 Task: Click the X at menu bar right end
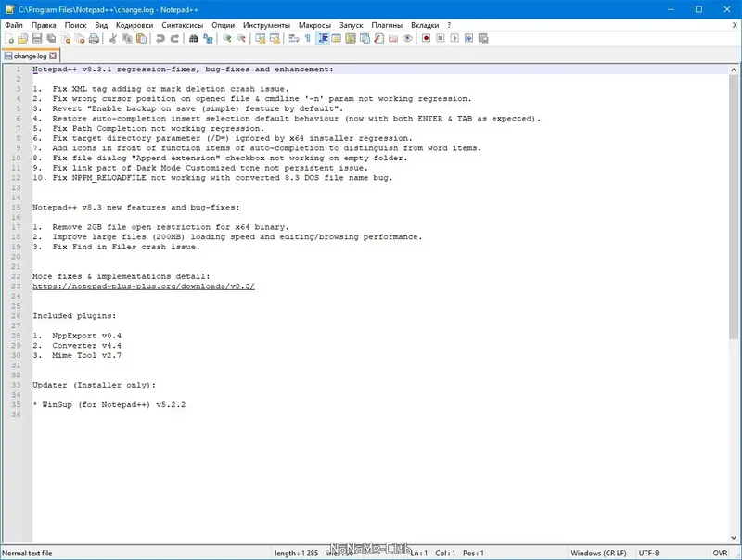(x=735, y=26)
